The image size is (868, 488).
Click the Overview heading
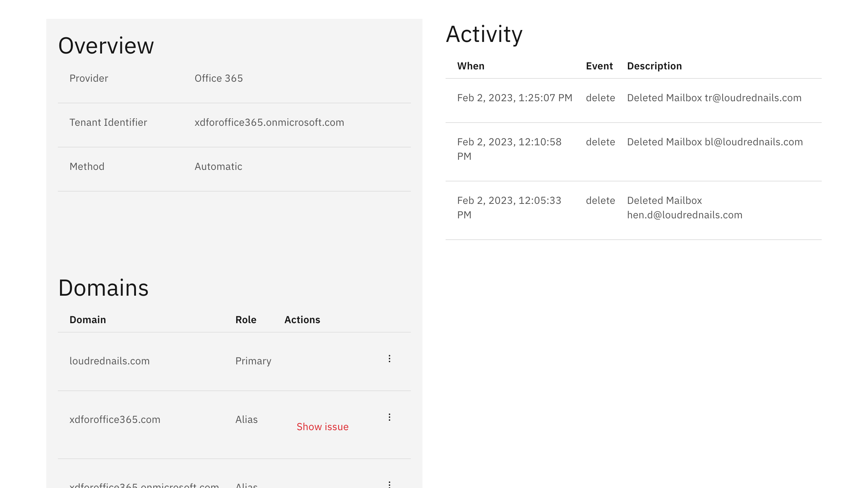pyautogui.click(x=106, y=46)
